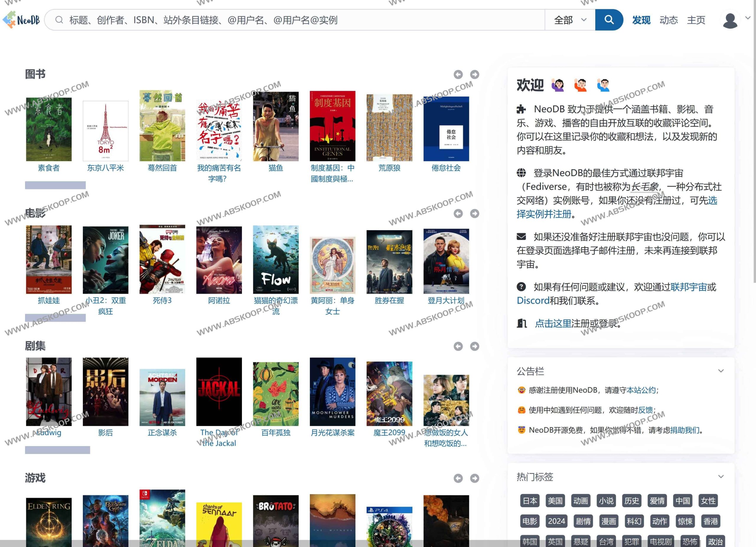Collapse the 热门标签 panel chevron
The height and width of the screenshot is (547, 756).
[x=721, y=477]
